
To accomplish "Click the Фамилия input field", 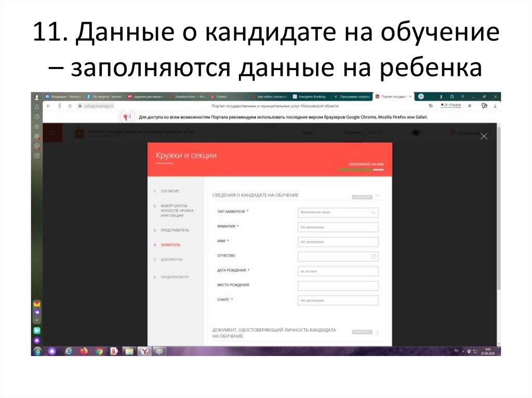I will [x=338, y=227].
